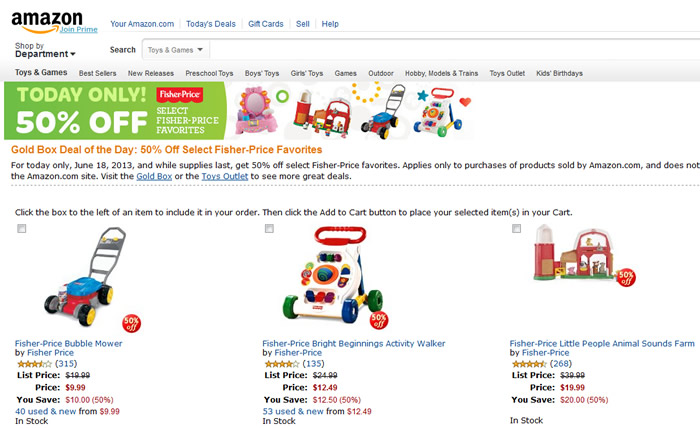This screenshot has width=700, height=428.
Task: Go to the Preschool Toys tab
Action: point(209,73)
